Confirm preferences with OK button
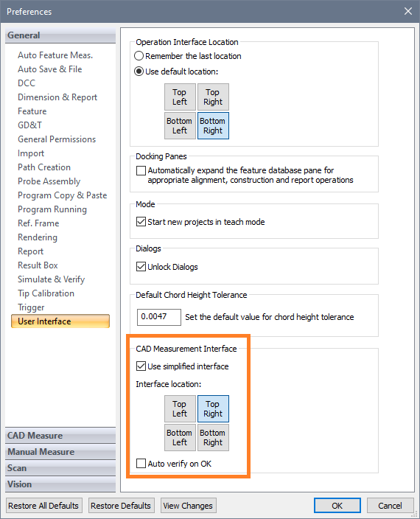This screenshot has height=519, width=420. (x=337, y=506)
